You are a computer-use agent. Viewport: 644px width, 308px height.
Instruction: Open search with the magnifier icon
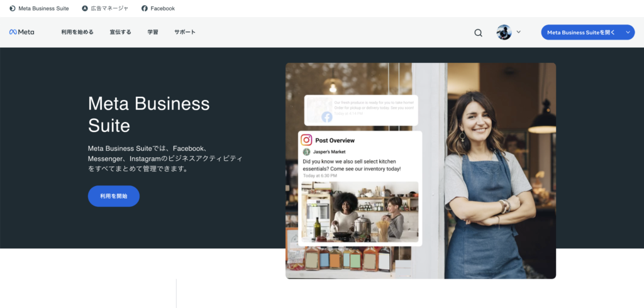click(x=479, y=33)
